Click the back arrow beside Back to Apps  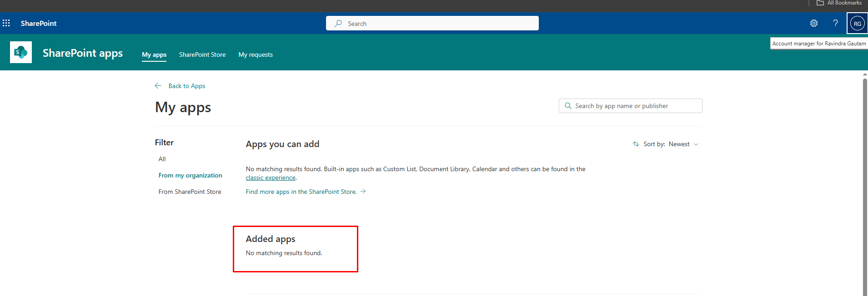click(158, 86)
